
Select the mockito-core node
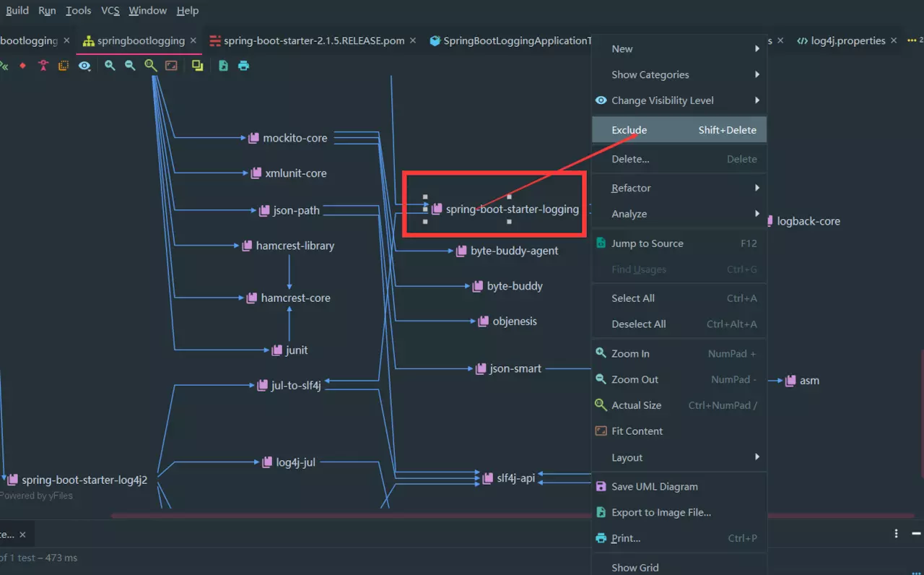click(x=288, y=138)
